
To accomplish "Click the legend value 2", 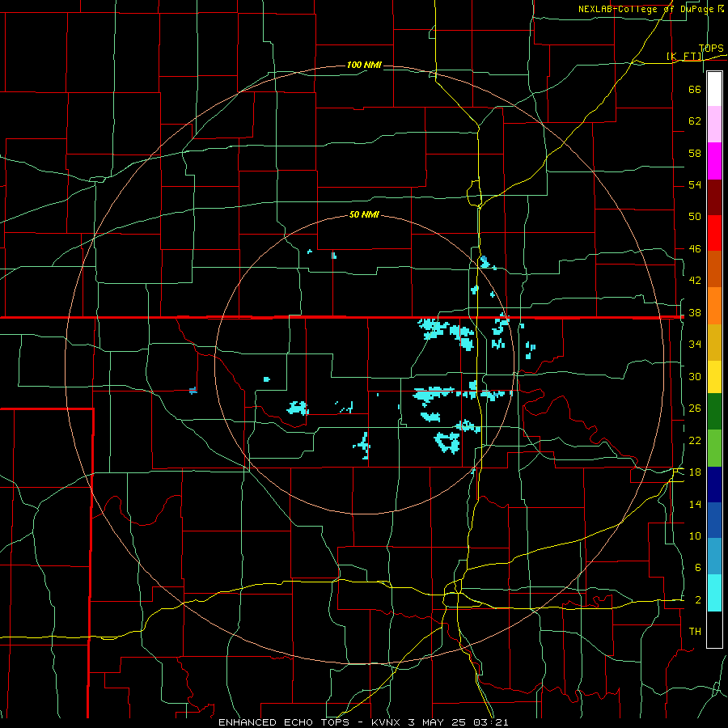I will 697,600.
